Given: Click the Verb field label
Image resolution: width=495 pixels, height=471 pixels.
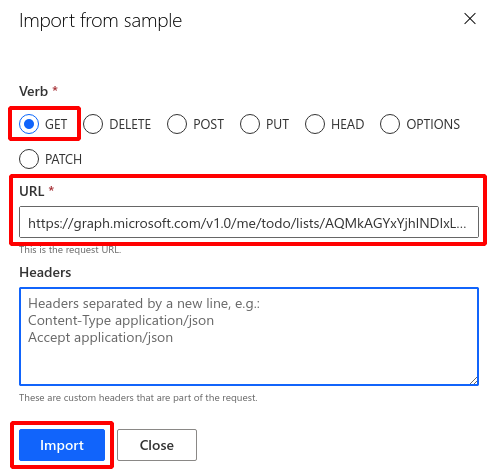Looking at the screenshot, I should coord(34,91).
